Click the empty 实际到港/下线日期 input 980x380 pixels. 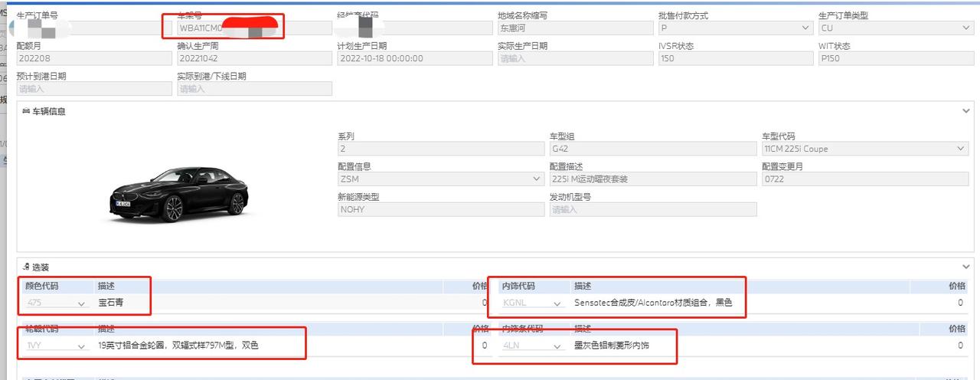[254, 89]
